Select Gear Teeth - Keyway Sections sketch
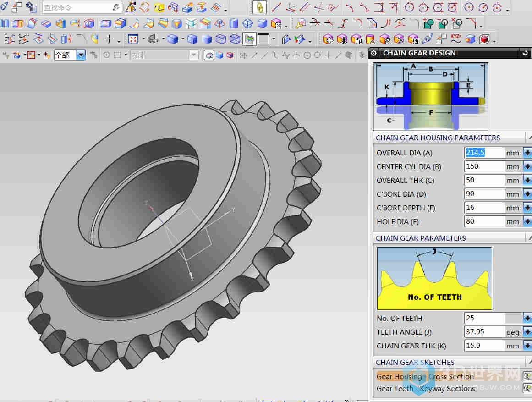532x402 pixels. point(425,388)
